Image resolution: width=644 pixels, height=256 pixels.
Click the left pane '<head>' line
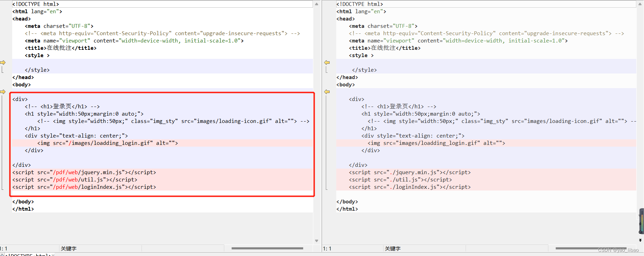point(22,19)
